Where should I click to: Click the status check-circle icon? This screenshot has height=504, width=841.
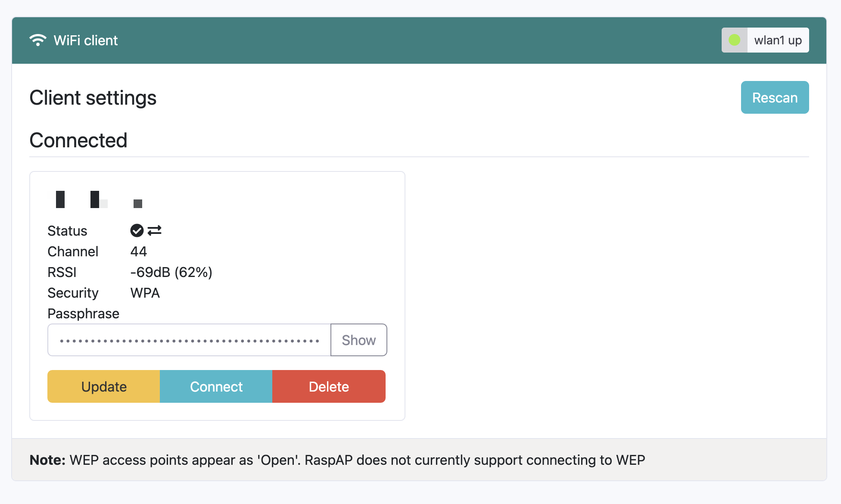coord(137,230)
